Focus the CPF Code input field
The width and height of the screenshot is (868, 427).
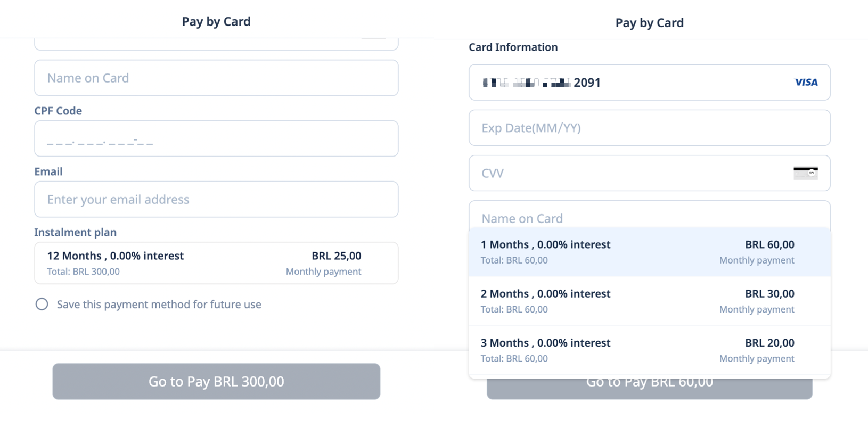216,139
